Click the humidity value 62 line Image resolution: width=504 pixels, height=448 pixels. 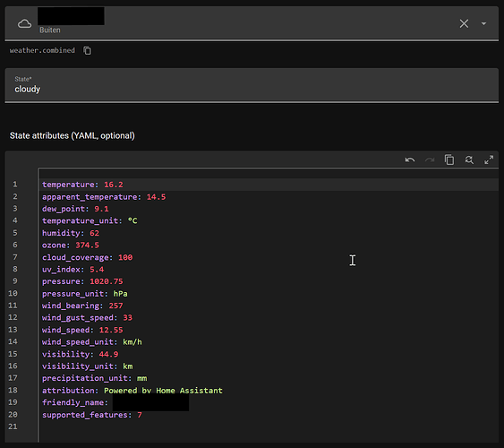tap(95, 233)
